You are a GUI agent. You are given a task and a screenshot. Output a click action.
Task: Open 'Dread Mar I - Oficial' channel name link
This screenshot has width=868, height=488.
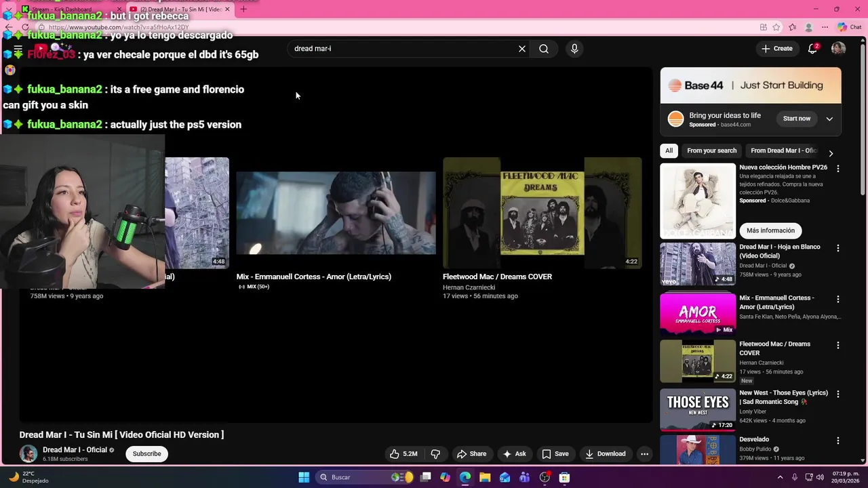75,450
